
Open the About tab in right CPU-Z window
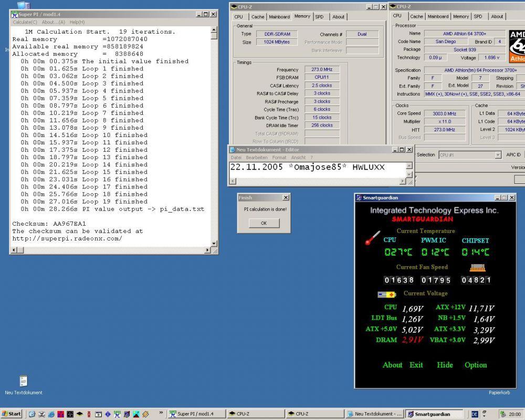point(497,16)
